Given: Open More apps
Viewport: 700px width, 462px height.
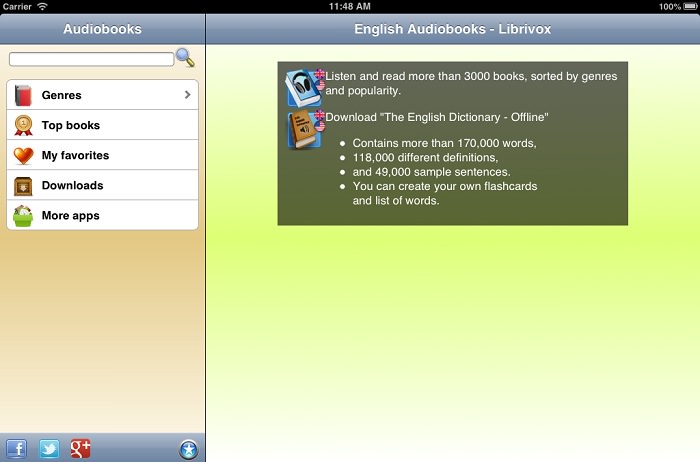Looking at the screenshot, I should pos(103,215).
